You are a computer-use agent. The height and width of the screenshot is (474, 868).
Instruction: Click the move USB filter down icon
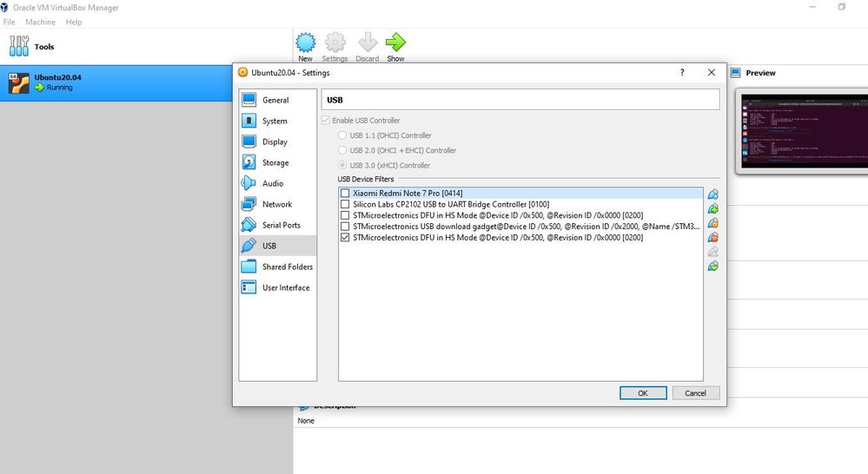(713, 266)
